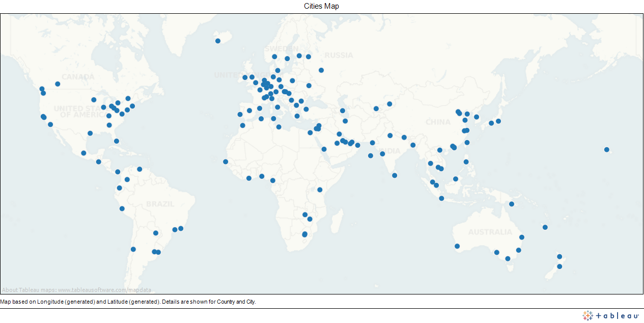
Task: Select the southern New Zealand city dot
Action: (x=559, y=266)
